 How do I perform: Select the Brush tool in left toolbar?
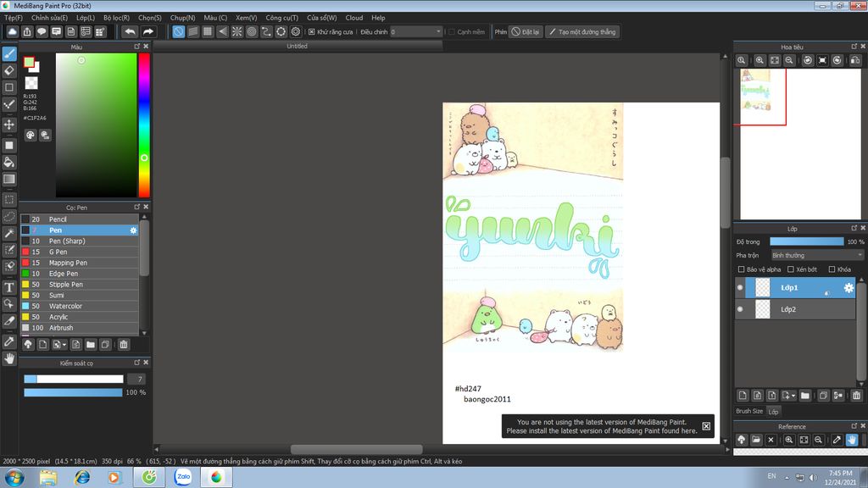point(9,53)
